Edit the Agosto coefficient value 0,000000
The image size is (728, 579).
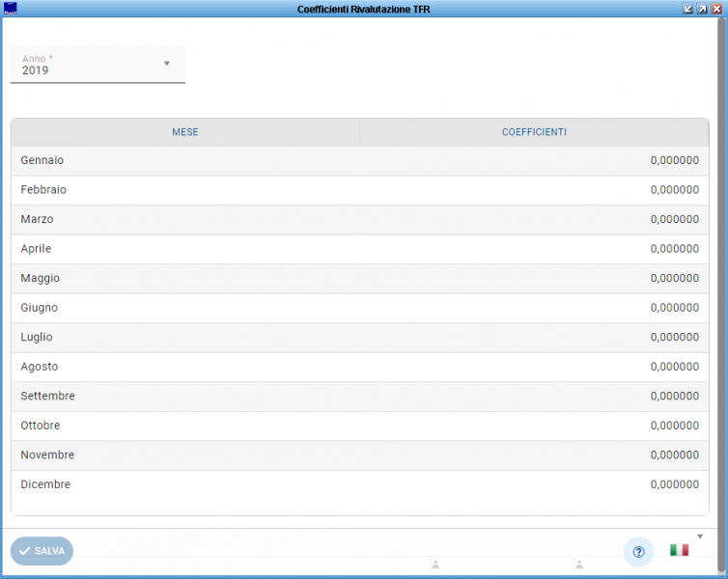[675, 367]
